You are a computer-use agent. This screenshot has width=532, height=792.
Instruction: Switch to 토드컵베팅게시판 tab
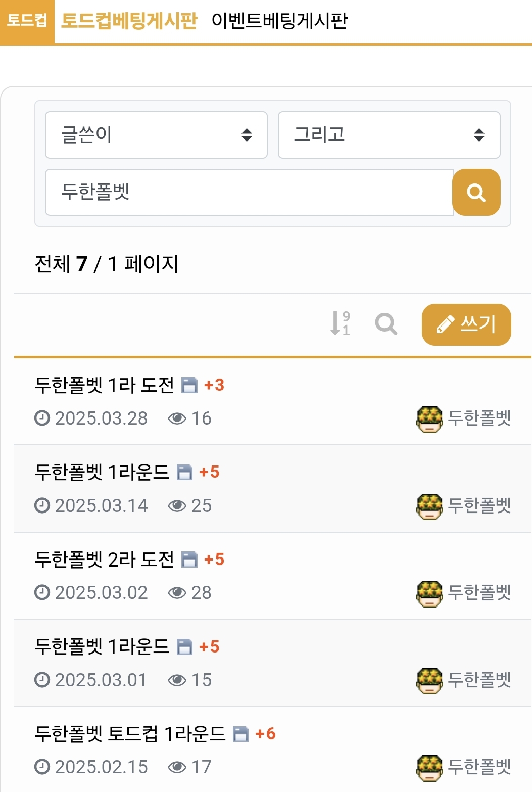point(129,21)
